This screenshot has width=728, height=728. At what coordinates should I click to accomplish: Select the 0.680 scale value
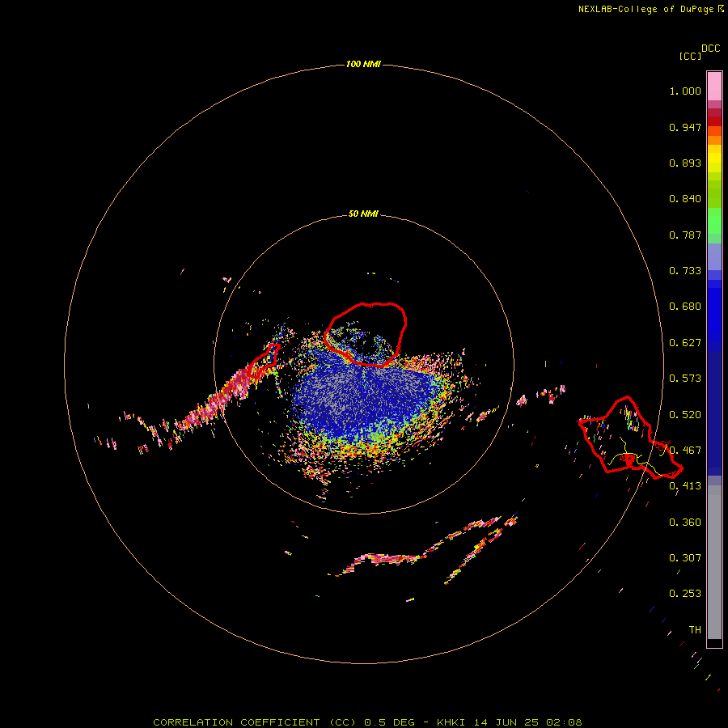tap(685, 307)
